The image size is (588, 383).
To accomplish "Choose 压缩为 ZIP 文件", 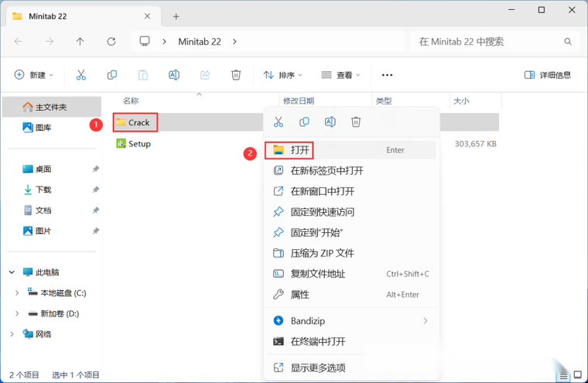I will 351,253.
